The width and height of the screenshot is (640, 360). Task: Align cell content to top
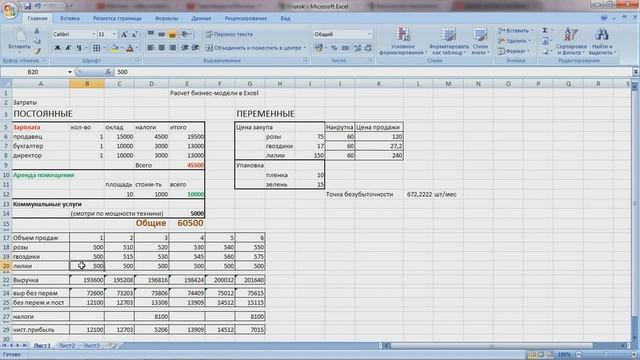point(151,34)
